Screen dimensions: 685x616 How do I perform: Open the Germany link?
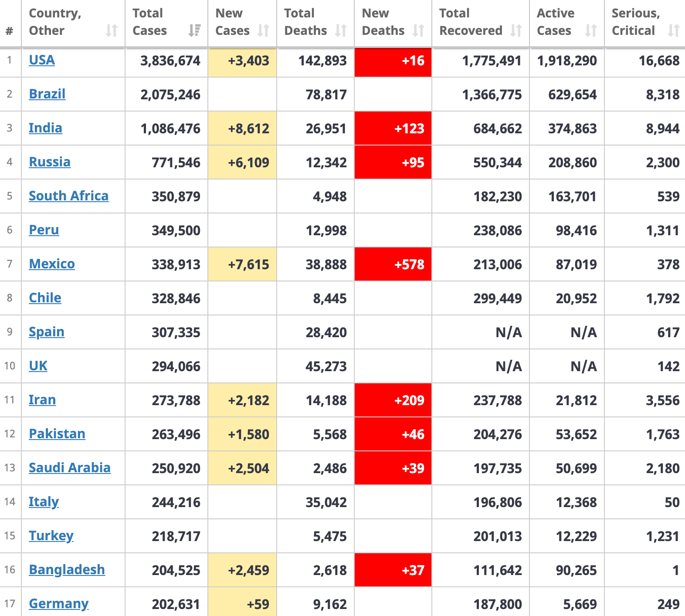58,604
